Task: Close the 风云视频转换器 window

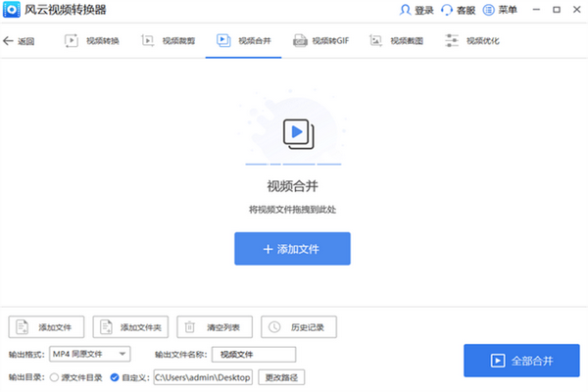Action: [x=577, y=10]
